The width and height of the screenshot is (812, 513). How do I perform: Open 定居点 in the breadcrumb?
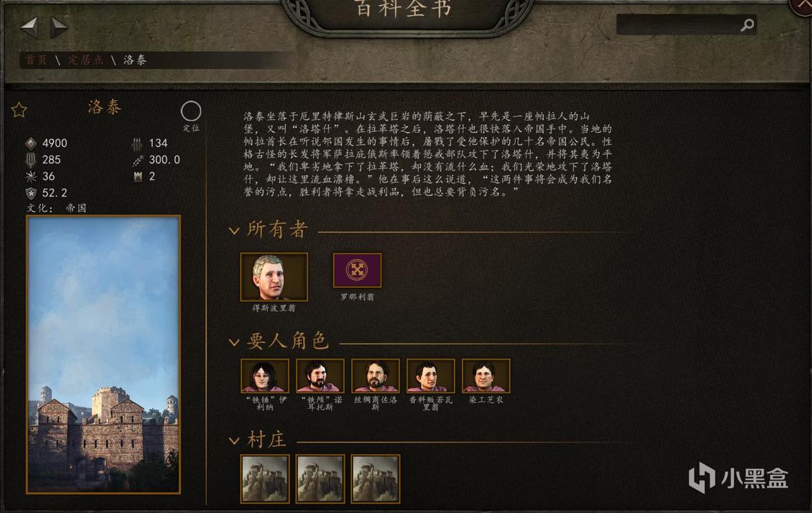pos(86,60)
